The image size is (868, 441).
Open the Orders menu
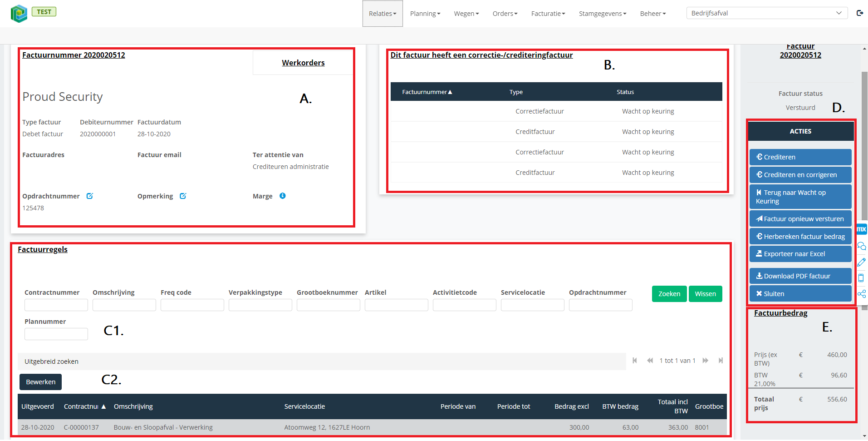pyautogui.click(x=505, y=14)
